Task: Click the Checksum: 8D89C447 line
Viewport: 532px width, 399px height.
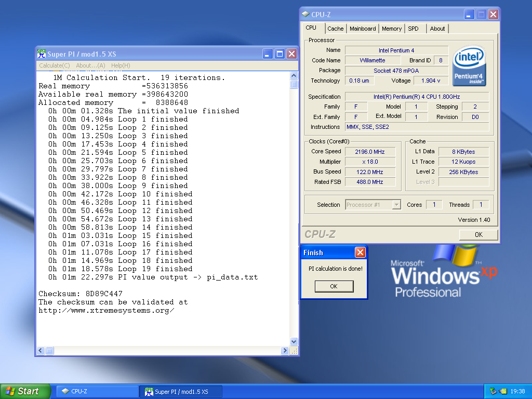Action: [81, 294]
